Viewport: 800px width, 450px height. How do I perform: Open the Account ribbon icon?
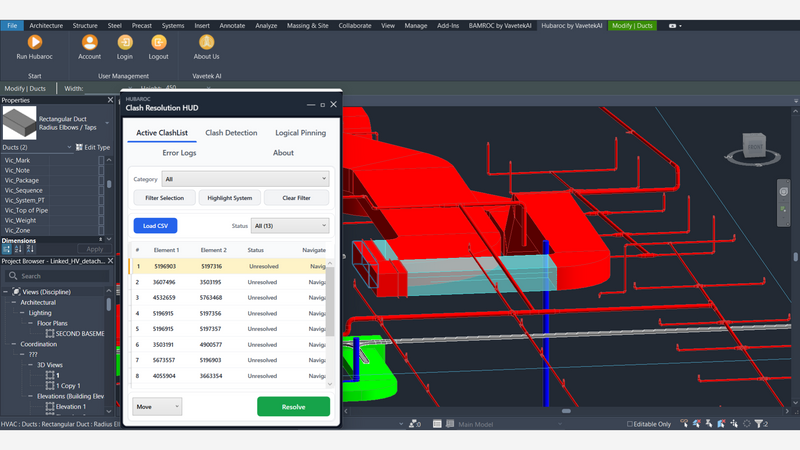pyautogui.click(x=89, y=42)
